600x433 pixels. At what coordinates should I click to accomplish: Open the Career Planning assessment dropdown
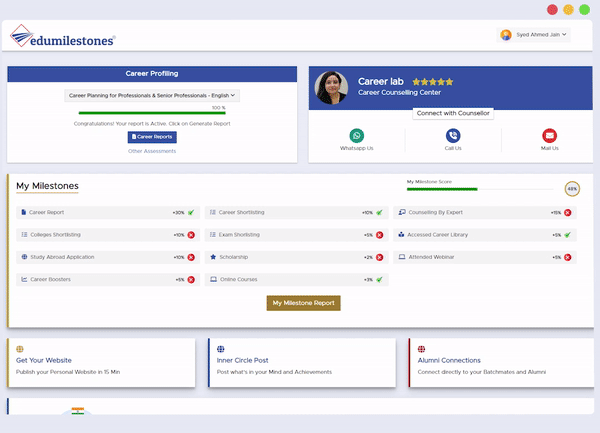(152, 95)
